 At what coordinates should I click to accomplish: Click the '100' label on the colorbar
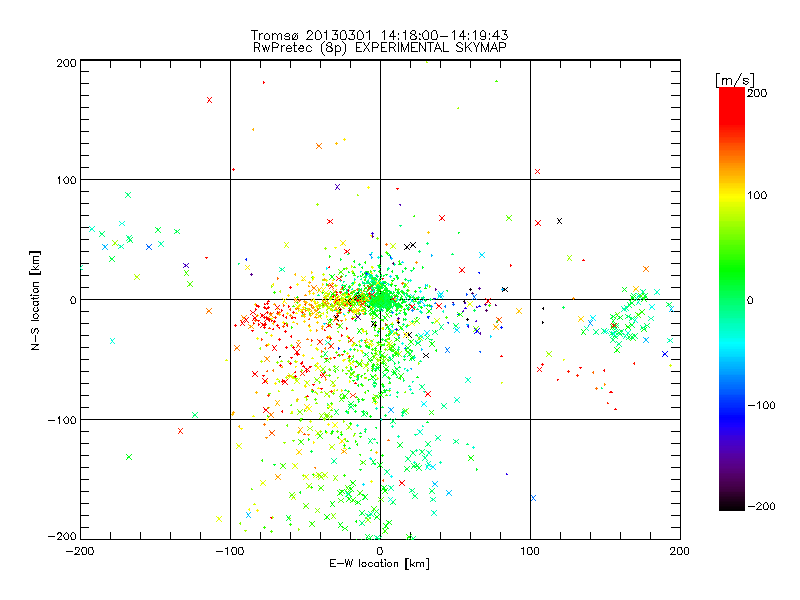coord(757,195)
